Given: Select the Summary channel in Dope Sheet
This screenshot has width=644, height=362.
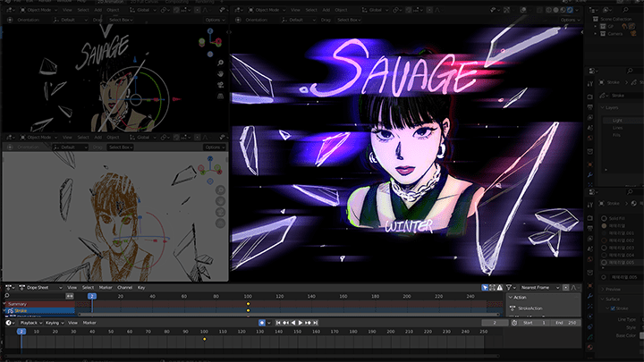Looking at the screenshot, I should pyautogui.click(x=39, y=304).
